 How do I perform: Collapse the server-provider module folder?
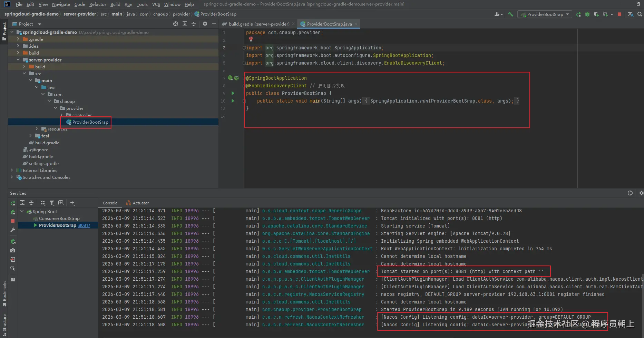(18, 60)
